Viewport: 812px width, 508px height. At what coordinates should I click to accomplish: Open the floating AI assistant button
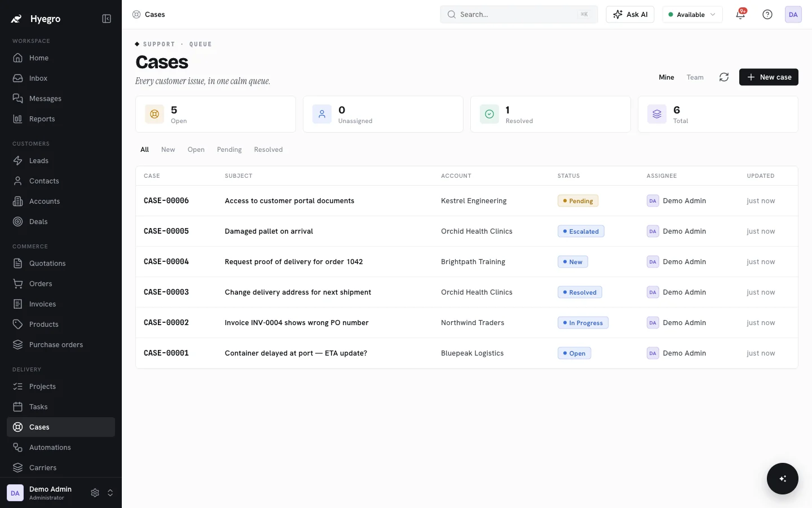(x=783, y=479)
